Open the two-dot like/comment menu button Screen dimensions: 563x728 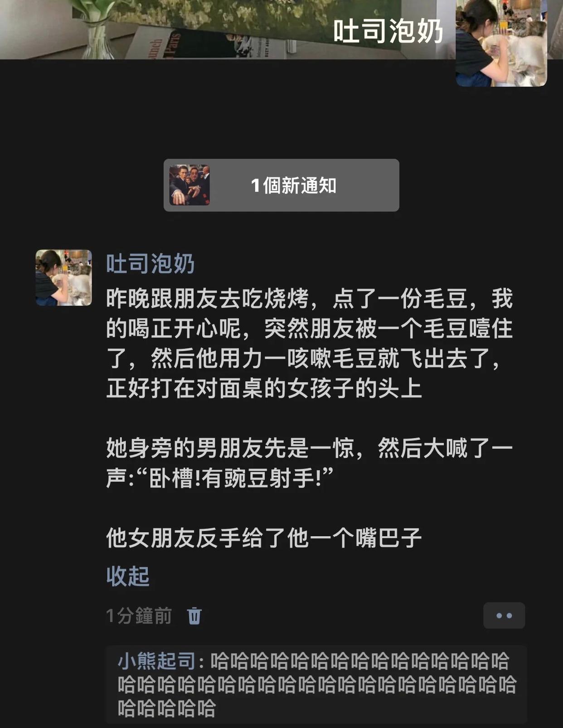504,616
